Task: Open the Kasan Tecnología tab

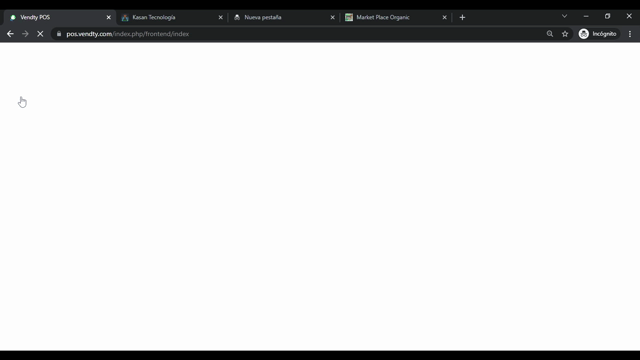Action: pyautogui.click(x=171, y=18)
